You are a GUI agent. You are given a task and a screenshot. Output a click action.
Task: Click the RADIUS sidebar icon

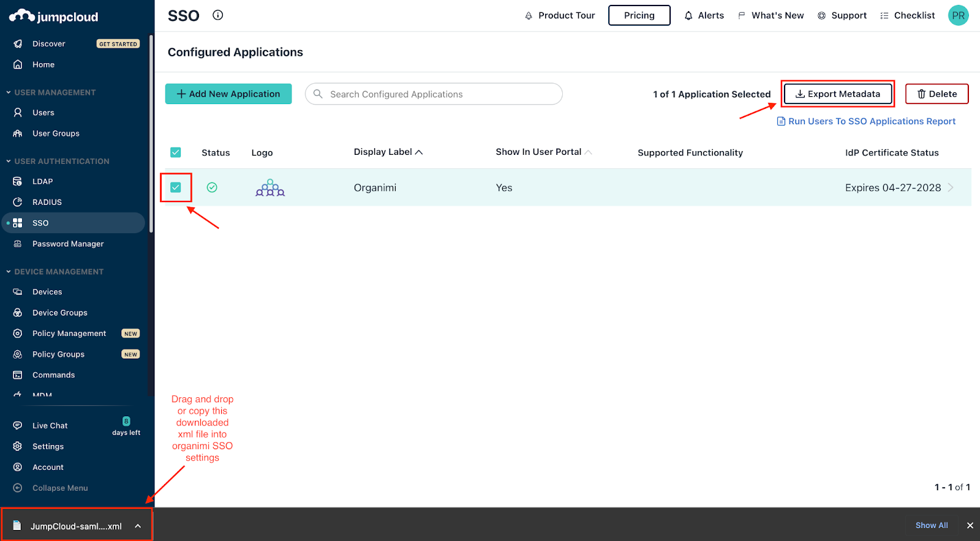(18, 202)
